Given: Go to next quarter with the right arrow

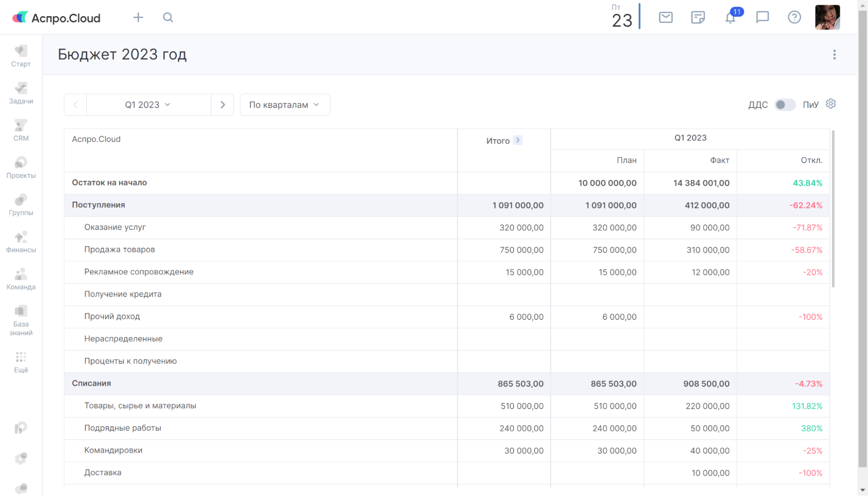Looking at the screenshot, I should [223, 105].
